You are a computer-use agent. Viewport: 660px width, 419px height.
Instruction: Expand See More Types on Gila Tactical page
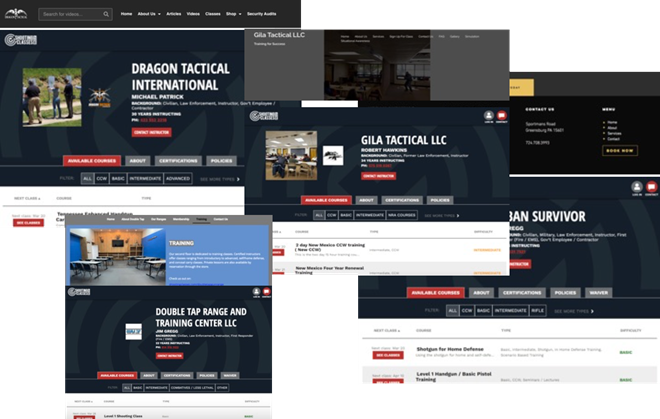[442, 216]
